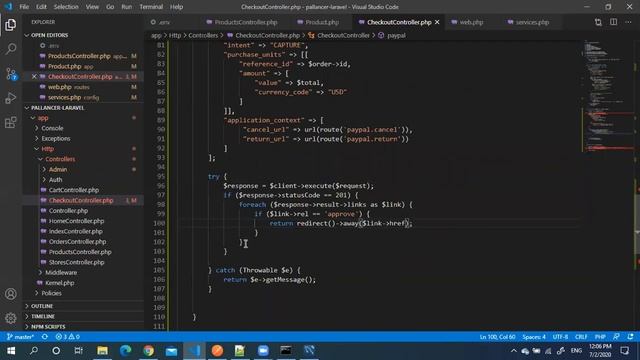The image size is (640, 360).
Task: Open the Accounts menu icon
Action: pyautogui.click(x=11, y=294)
